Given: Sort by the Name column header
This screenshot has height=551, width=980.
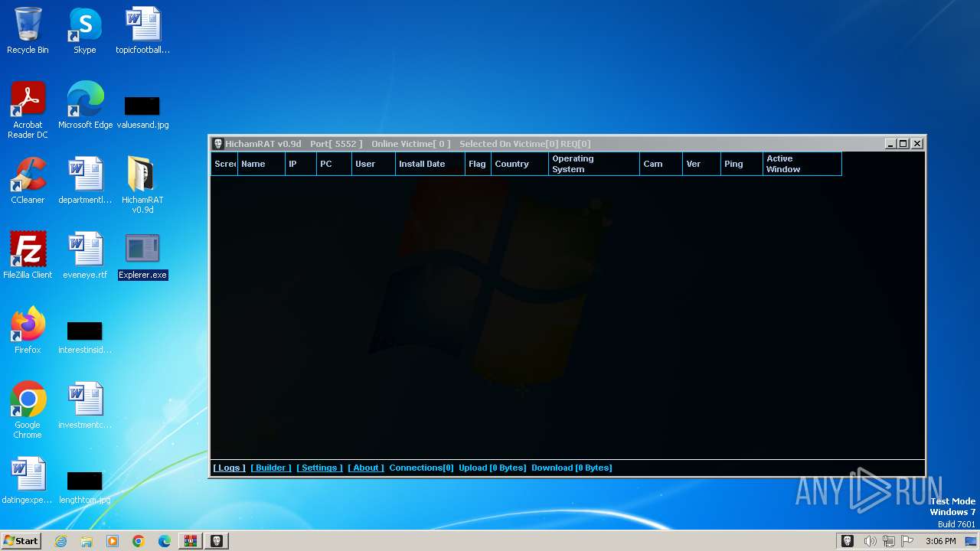Looking at the screenshot, I should pos(261,164).
